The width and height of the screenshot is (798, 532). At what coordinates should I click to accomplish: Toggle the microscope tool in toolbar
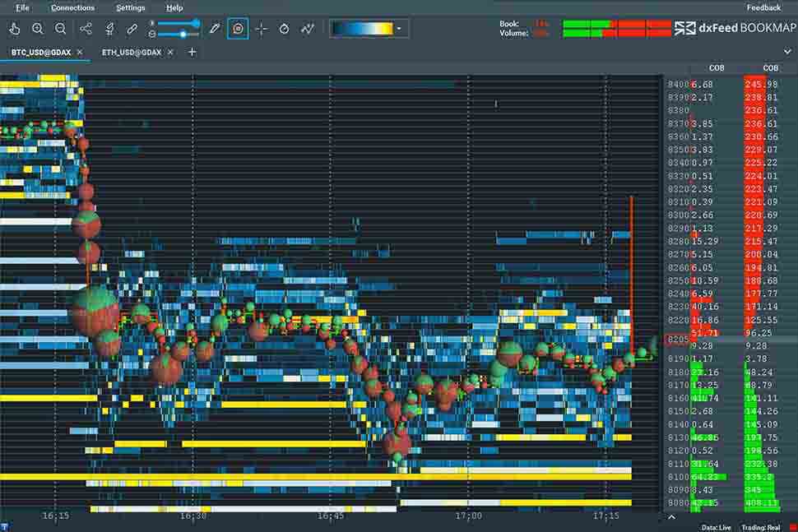point(109,29)
